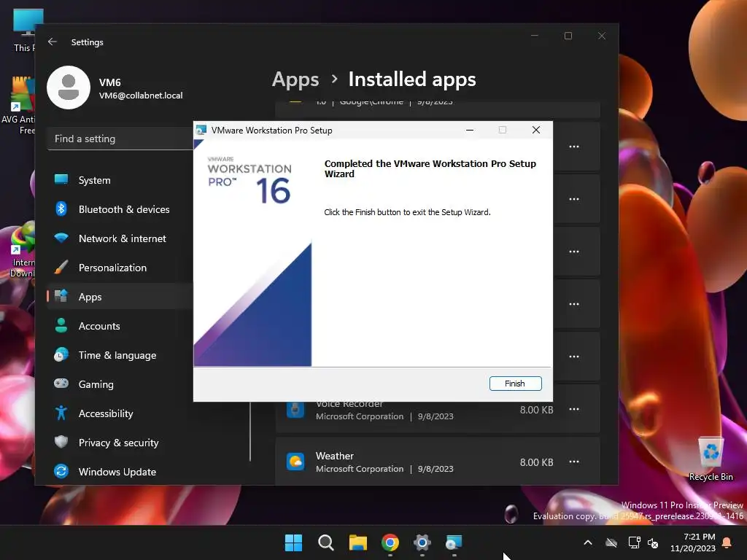
Task: Click Finish in the VMware Setup wizard
Action: [516, 384]
